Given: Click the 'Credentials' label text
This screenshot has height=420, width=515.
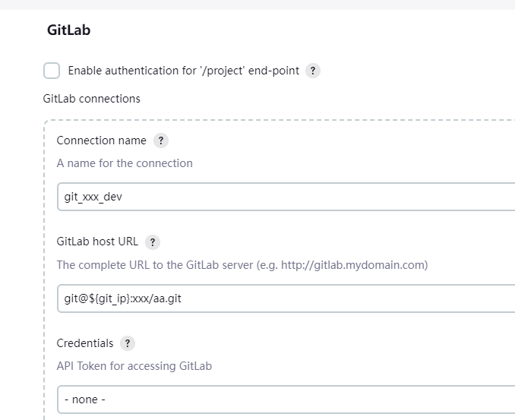Looking at the screenshot, I should pyautogui.click(x=85, y=343).
